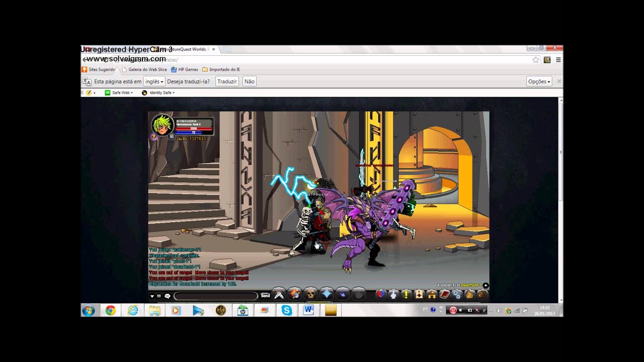Click the brown icon at the menu bar's end

[482, 295]
